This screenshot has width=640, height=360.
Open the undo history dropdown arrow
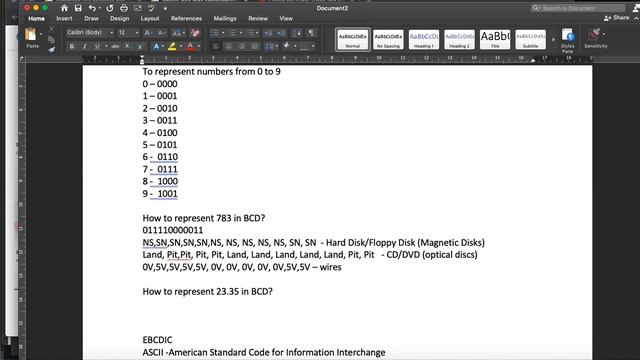[x=100, y=8]
